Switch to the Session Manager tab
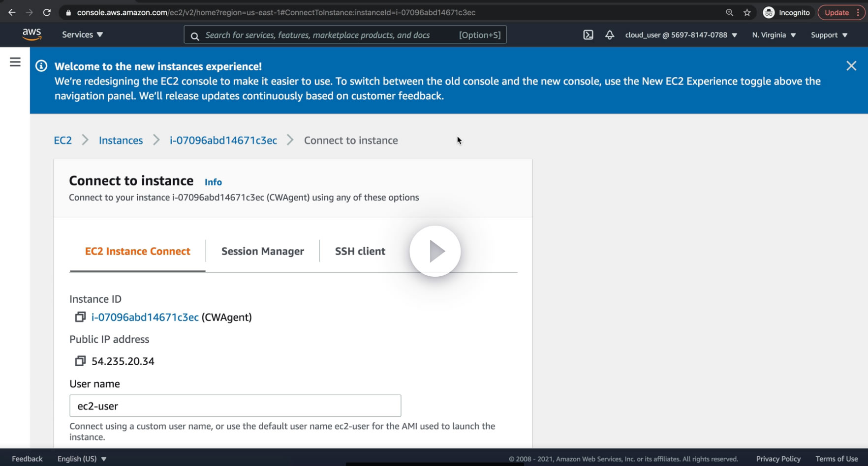This screenshot has width=868, height=466. tap(263, 251)
